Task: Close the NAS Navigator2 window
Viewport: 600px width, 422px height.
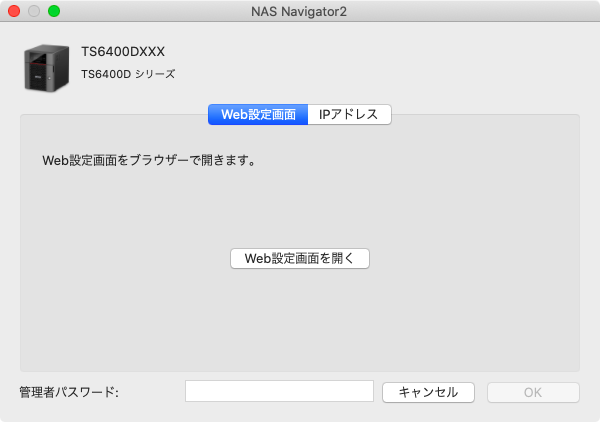Action: tap(14, 11)
